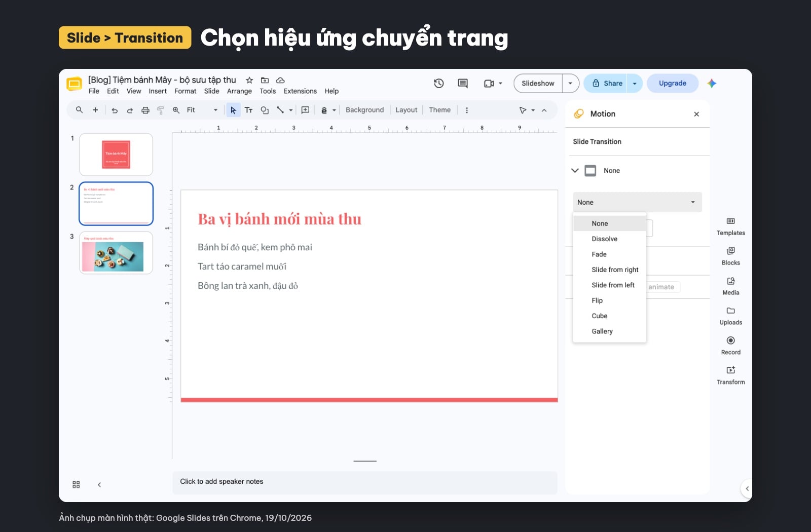
Task: Choose Cube transition option
Action: (609, 316)
